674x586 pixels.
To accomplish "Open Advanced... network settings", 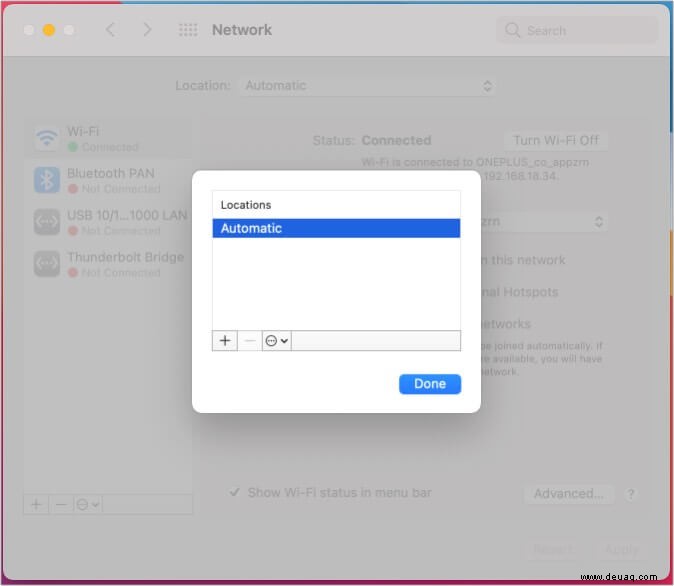I will [x=568, y=494].
